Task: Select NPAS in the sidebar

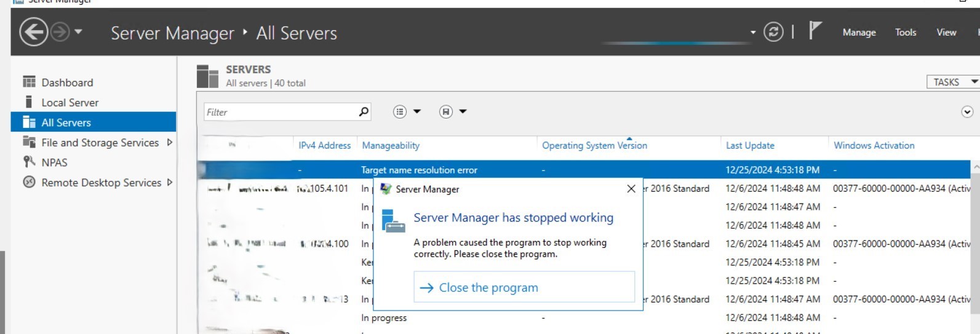Action: tap(54, 162)
